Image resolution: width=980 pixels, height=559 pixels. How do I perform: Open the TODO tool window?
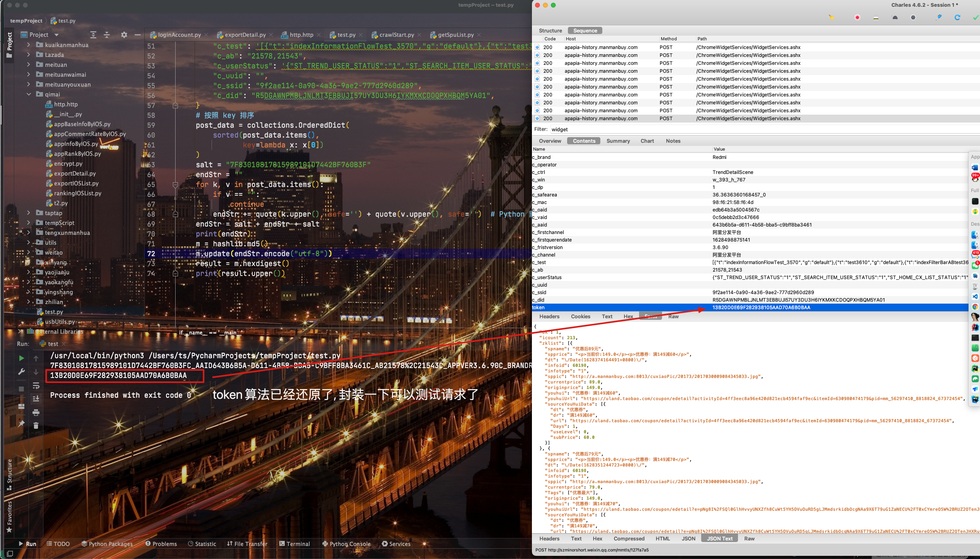(58, 544)
